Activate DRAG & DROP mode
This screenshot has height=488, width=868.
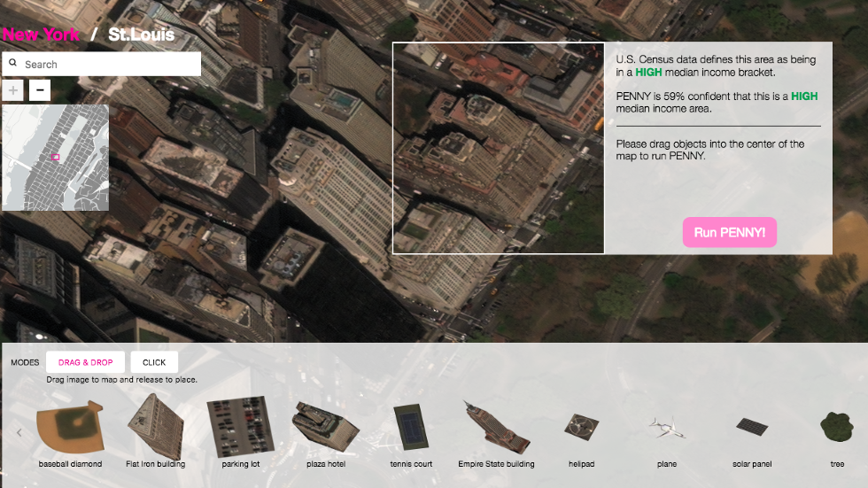click(85, 362)
